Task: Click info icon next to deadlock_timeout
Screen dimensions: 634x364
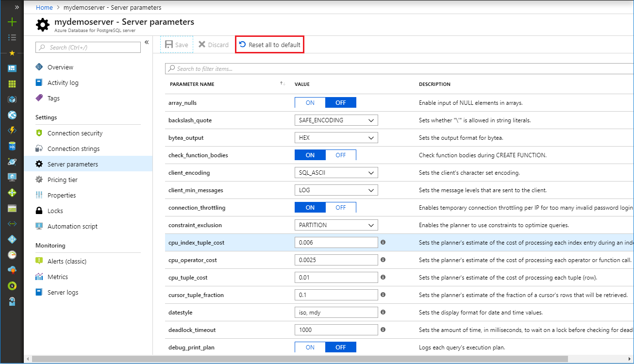Action: (383, 330)
